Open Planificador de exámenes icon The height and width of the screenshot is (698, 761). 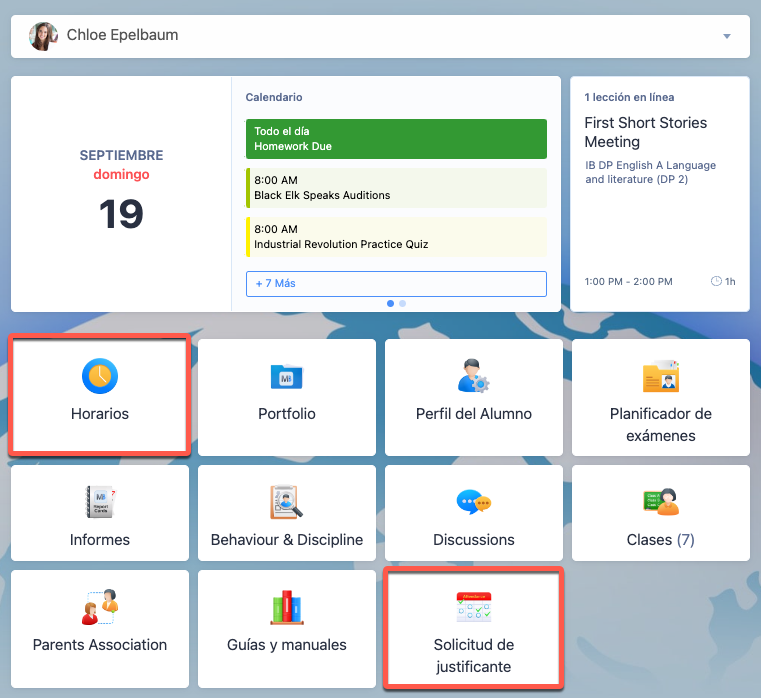coord(660,375)
